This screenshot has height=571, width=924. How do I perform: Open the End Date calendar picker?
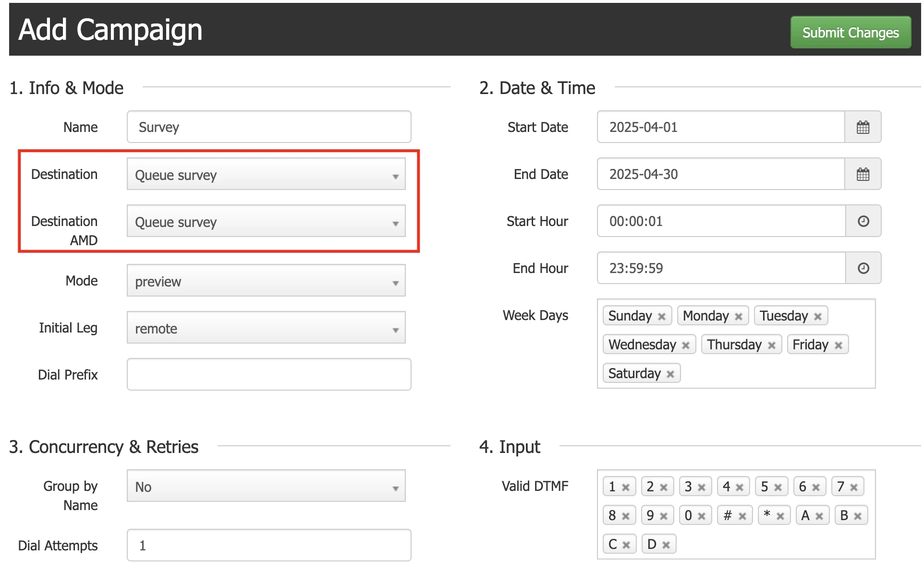tap(863, 174)
